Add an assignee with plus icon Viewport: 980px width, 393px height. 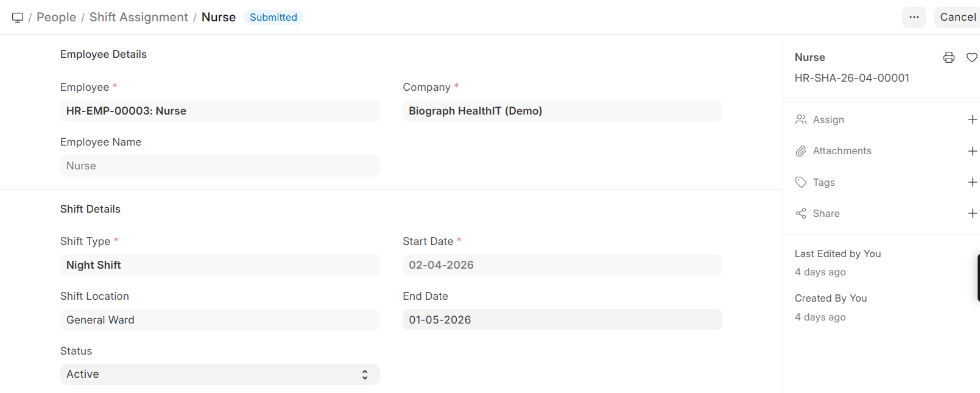point(972,120)
